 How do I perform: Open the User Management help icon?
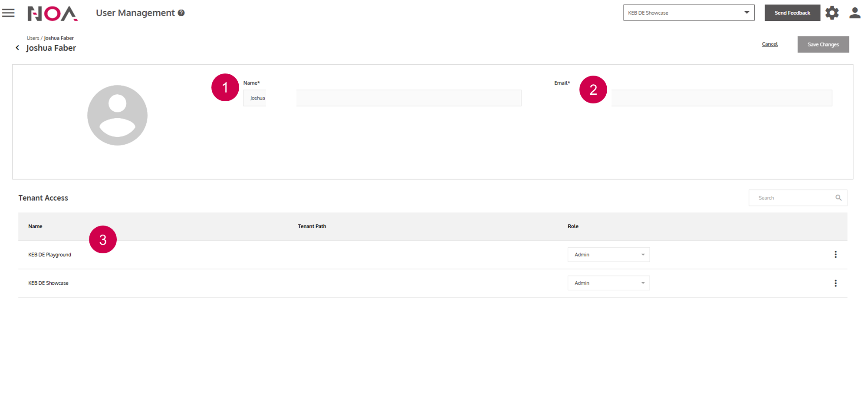tap(181, 13)
